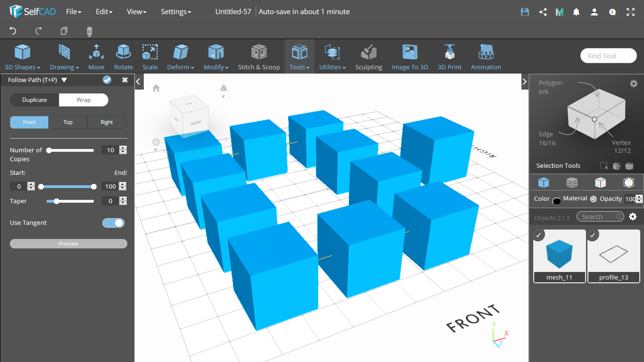Viewport: 644px width, 362px height.
Task: Click the undo arrow icon
Action: (x=13, y=31)
